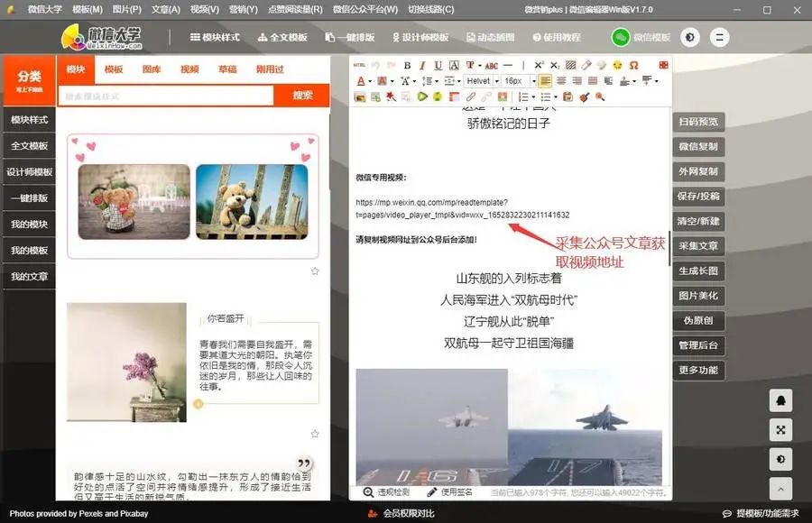
Task: Click the 生成长图 button
Action: (x=698, y=271)
